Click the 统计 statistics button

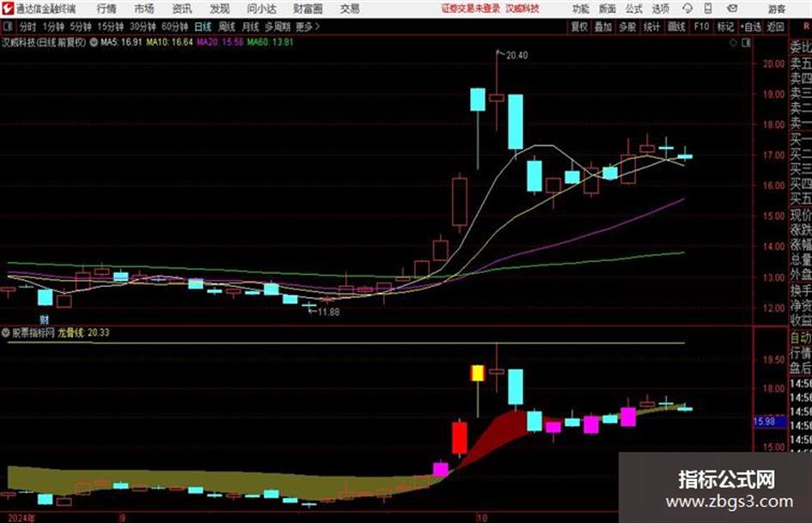tap(651, 27)
